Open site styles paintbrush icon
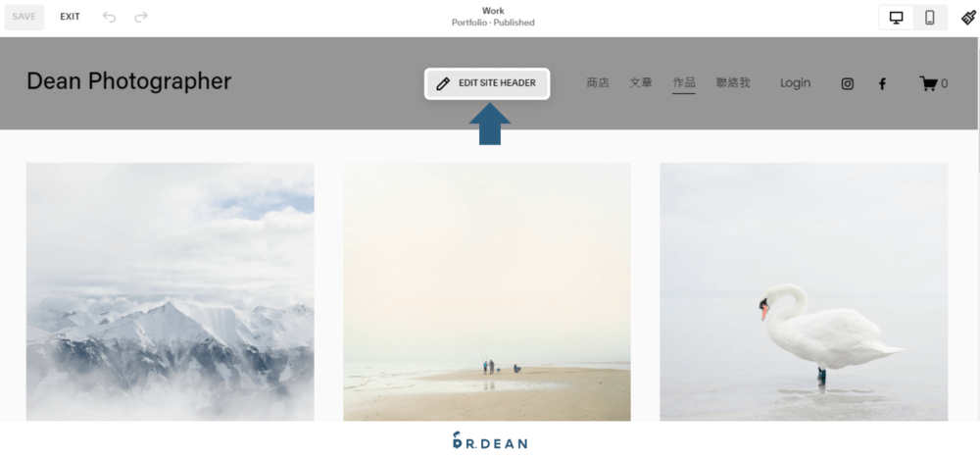This screenshot has height=460, width=980. pyautogui.click(x=969, y=17)
